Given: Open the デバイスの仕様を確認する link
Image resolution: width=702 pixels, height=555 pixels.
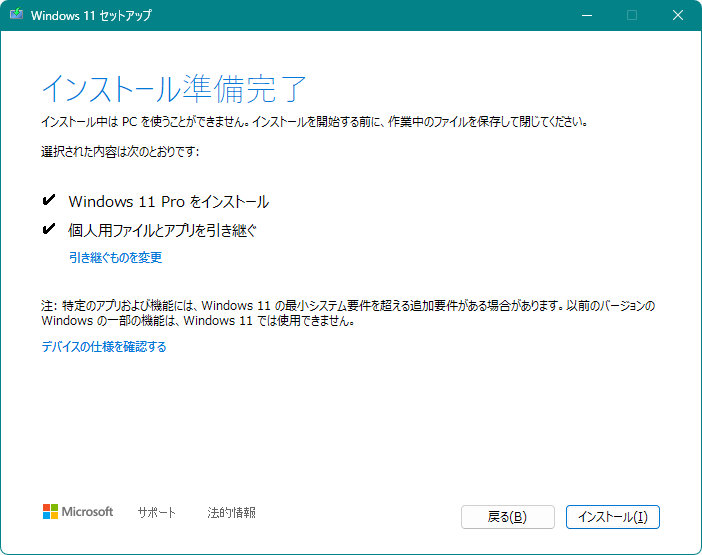Looking at the screenshot, I should click(104, 346).
